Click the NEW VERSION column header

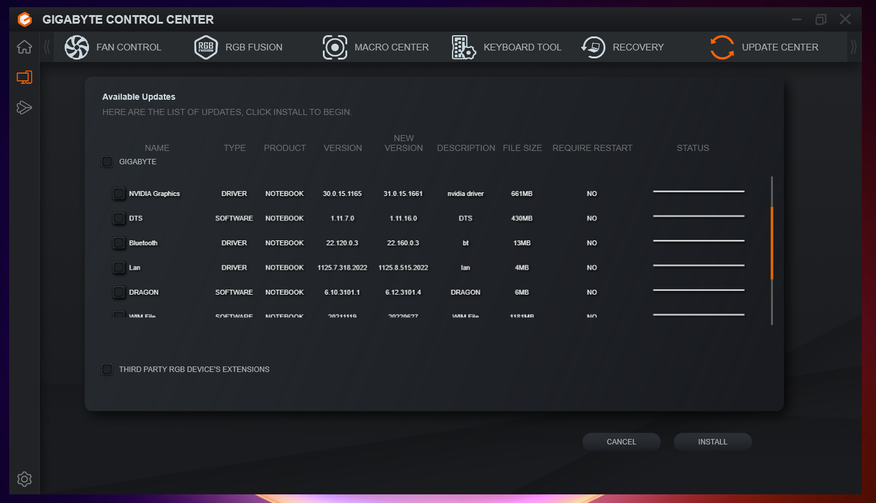403,143
